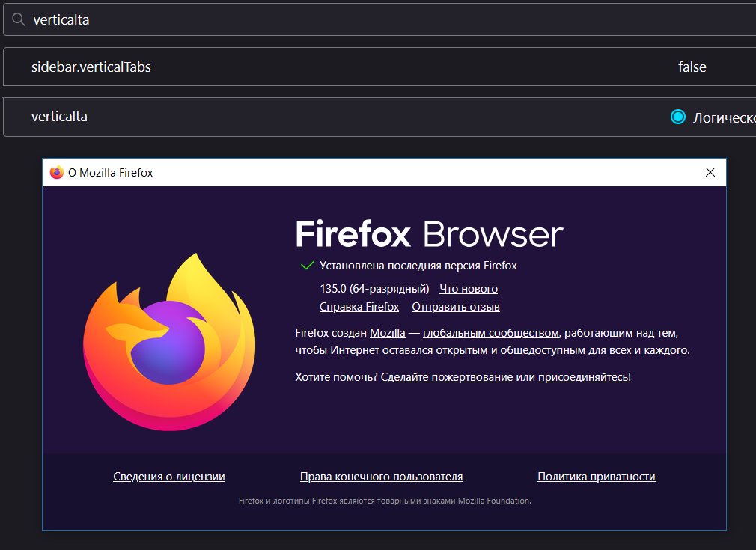The image size is (756, 550).
Task: Click the large Firefox logo
Action: click(x=169, y=342)
